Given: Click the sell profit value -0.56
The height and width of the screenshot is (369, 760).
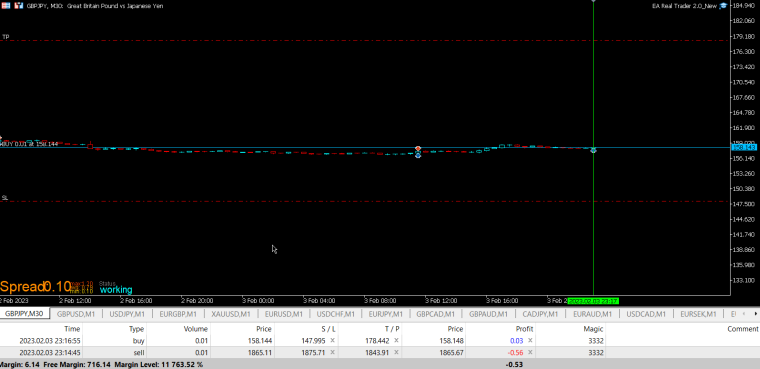Looking at the screenshot, I should (516, 353).
